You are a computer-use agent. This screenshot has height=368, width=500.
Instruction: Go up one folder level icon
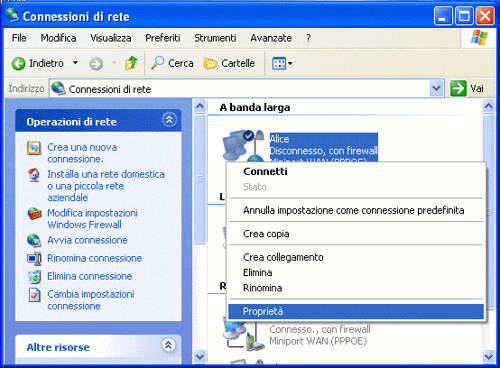(x=131, y=63)
